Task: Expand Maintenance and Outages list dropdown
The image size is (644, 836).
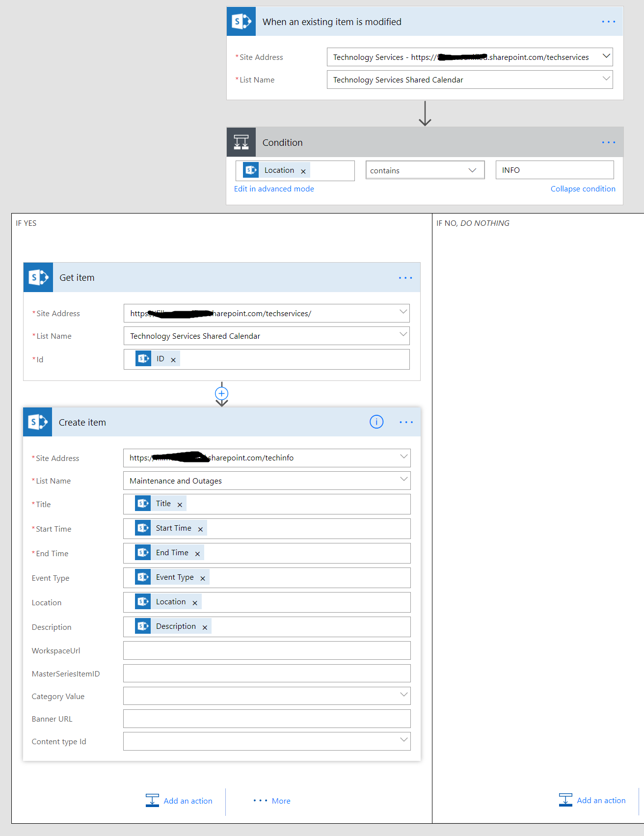Action: 404,479
